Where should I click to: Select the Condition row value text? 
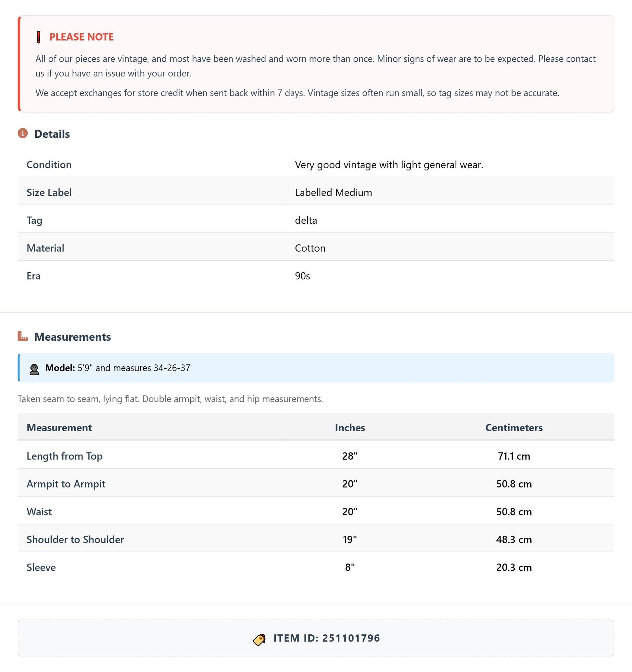(x=389, y=165)
